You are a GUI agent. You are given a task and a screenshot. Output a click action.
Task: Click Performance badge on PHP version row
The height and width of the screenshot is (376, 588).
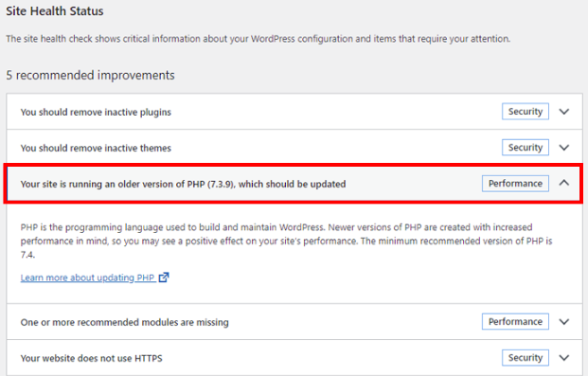(515, 184)
